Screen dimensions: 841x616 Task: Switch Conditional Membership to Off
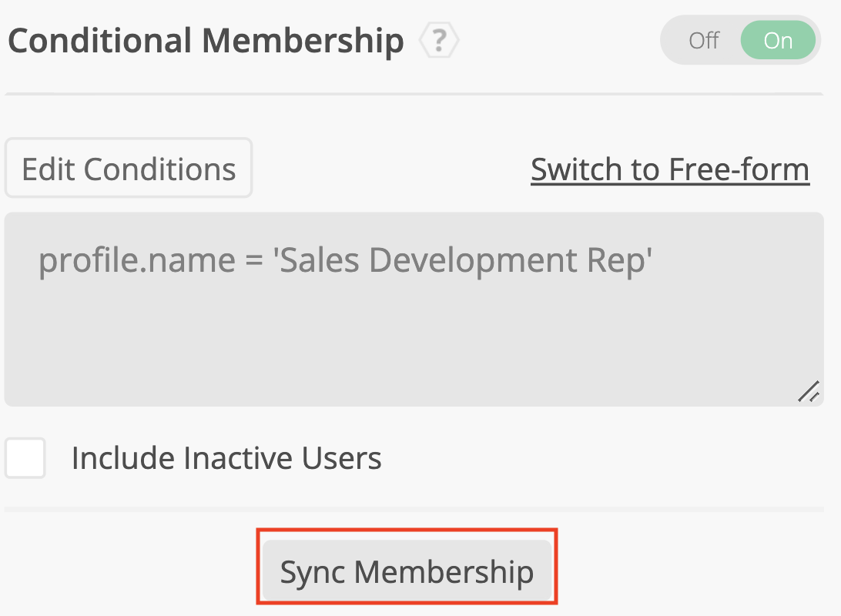pyautogui.click(x=703, y=41)
